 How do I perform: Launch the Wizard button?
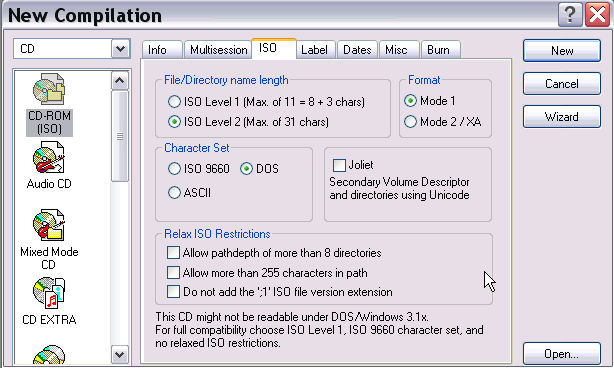click(x=562, y=117)
